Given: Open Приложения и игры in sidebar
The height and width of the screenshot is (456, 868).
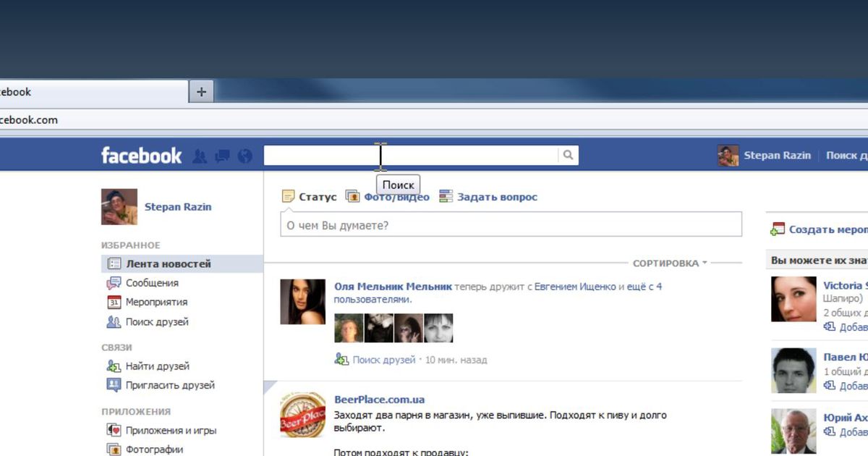Looking at the screenshot, I should [x=171, y=430].
